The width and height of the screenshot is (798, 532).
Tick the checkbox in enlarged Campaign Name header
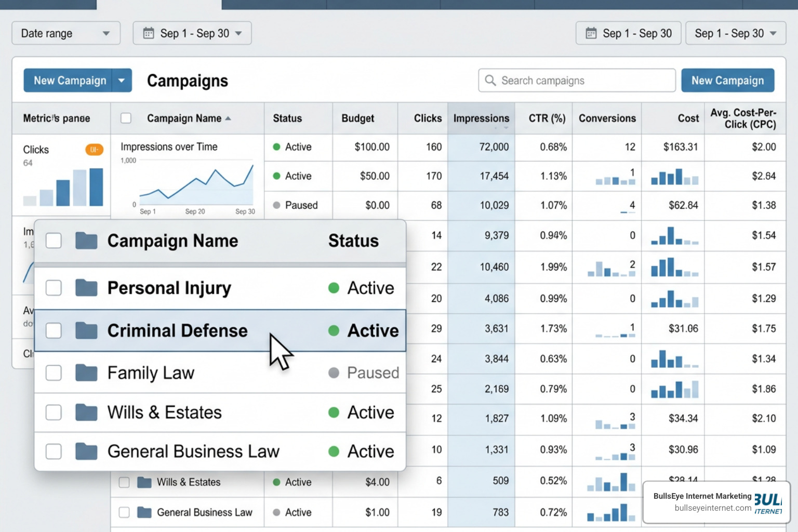[54, 241]
